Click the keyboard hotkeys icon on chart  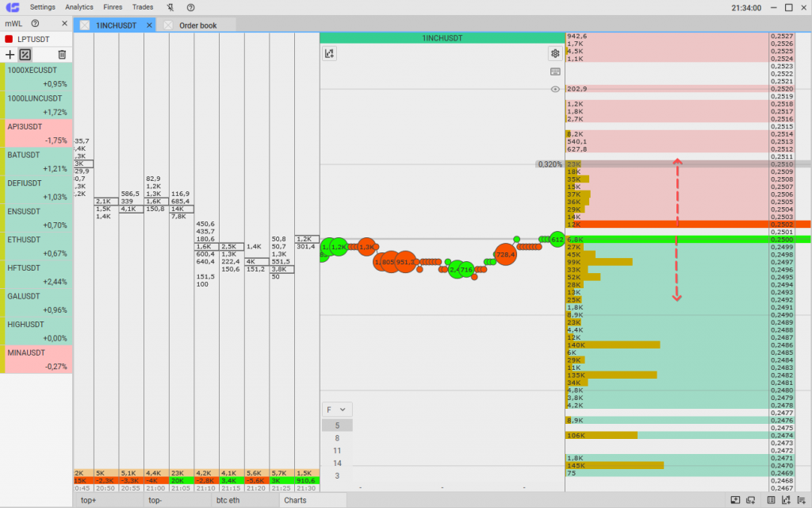pos(555,71)
